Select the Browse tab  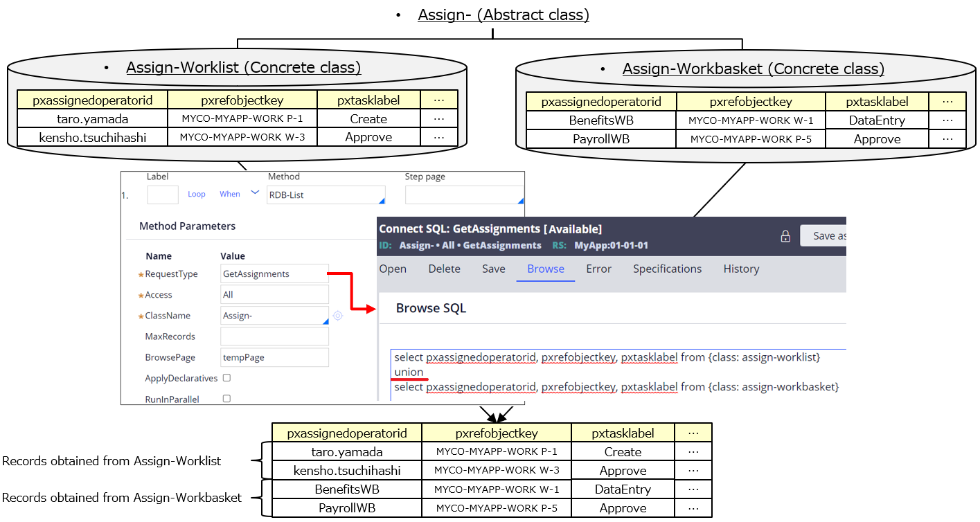coord(546,269)
